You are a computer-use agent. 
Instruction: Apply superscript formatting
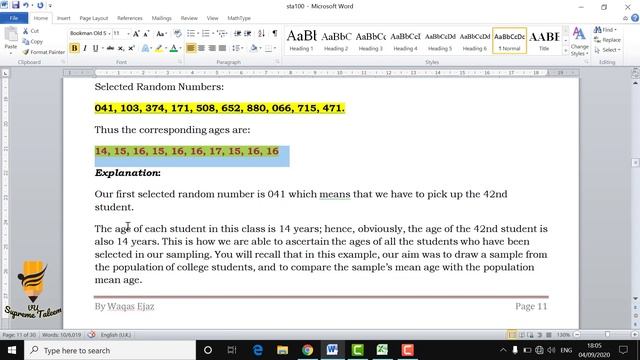click(x=131, y=49)
